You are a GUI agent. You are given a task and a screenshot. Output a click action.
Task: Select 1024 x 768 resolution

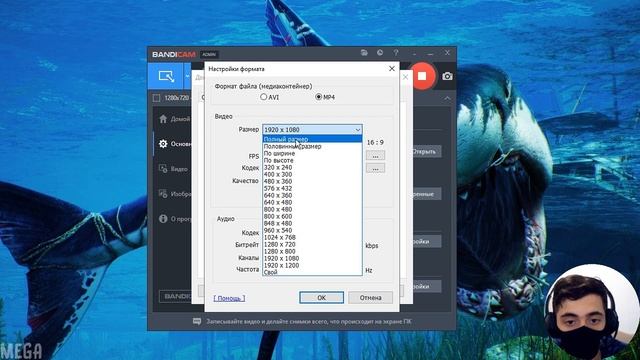coord(312,237)
